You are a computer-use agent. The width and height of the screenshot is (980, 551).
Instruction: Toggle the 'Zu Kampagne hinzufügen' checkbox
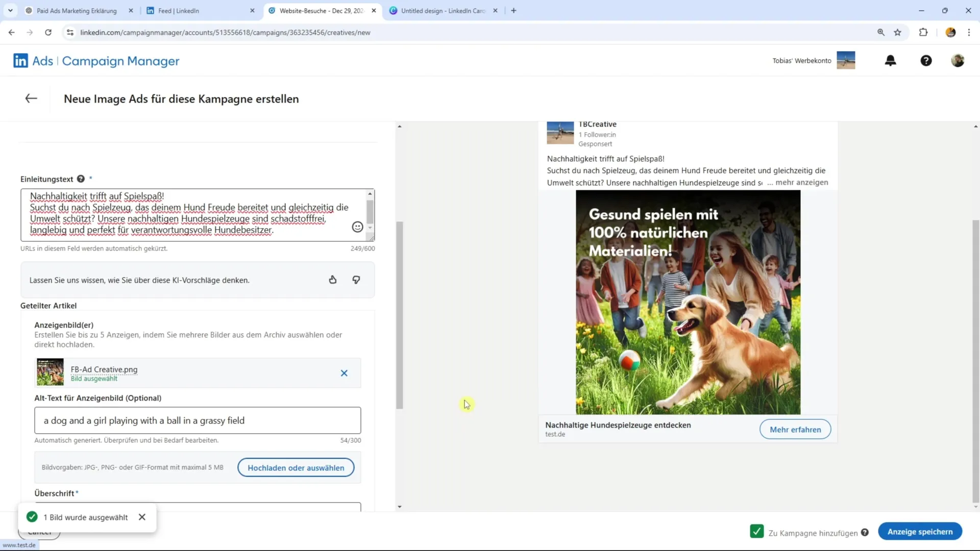pyautogui.click(x=757, y=531)
